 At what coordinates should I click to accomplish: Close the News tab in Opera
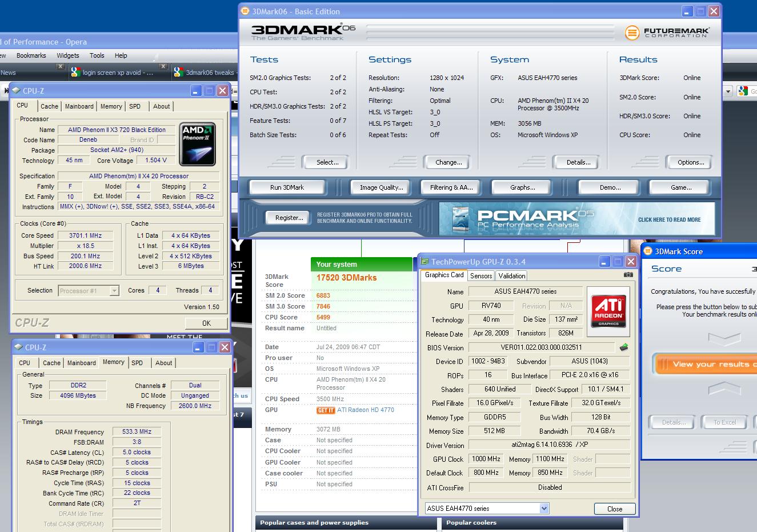[x=60, y=66]
